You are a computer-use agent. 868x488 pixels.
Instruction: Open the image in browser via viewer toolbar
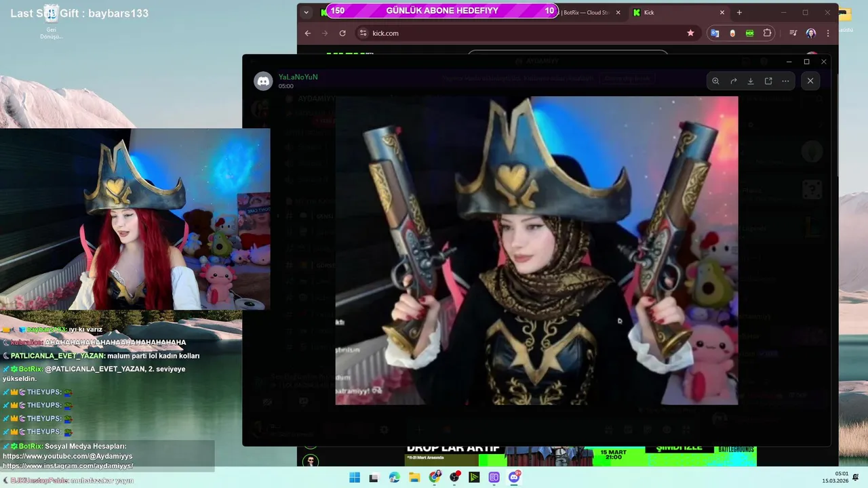click(x=768, y=81)
